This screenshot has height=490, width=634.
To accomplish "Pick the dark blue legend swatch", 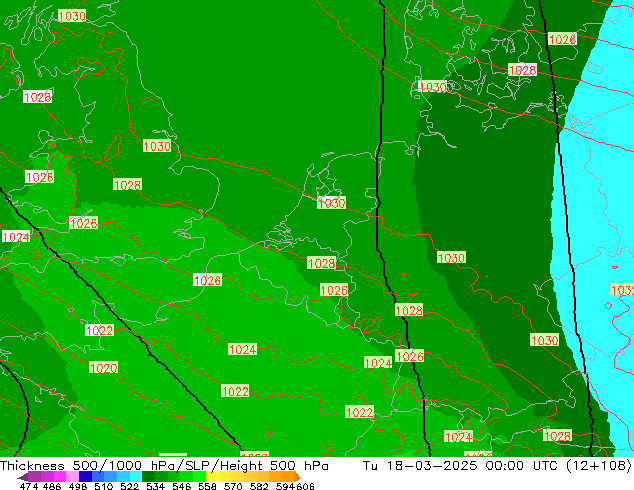I will (x=85, y=477).
